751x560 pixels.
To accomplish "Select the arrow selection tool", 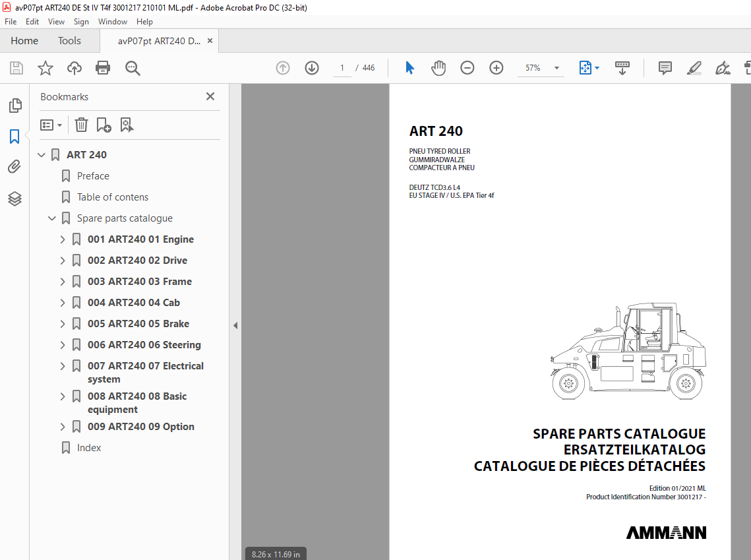I will coord(409,68).
